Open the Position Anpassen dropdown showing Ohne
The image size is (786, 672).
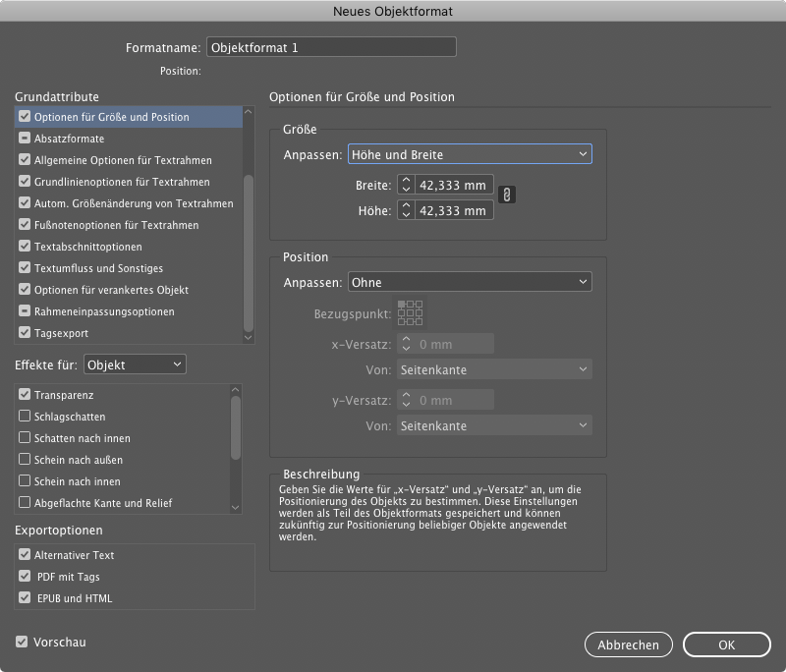(x=470, y=281)
